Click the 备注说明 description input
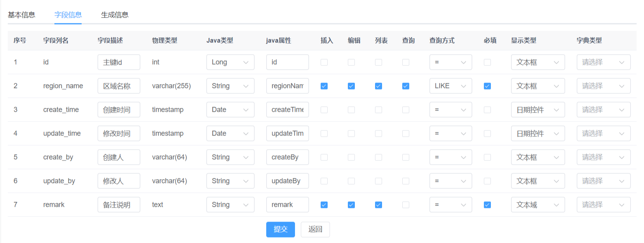This screenshot has height=243, width=644. point(119,205)
